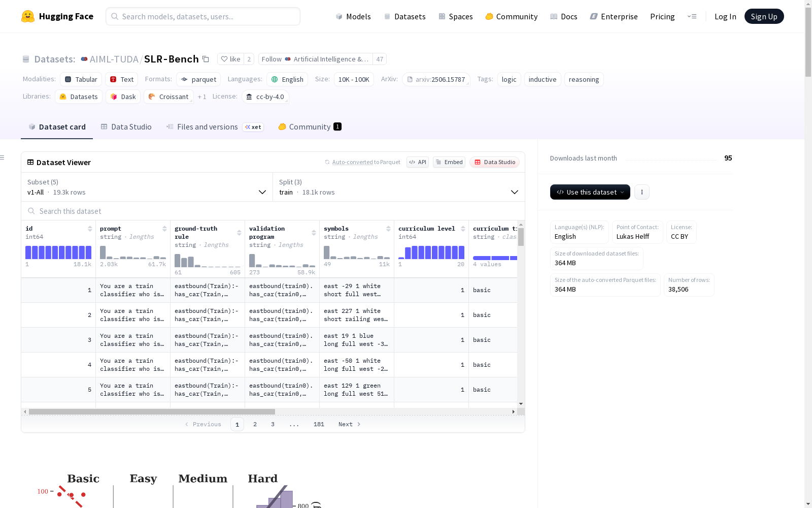Click the Dataset Viewer table icon

(30, 162)
